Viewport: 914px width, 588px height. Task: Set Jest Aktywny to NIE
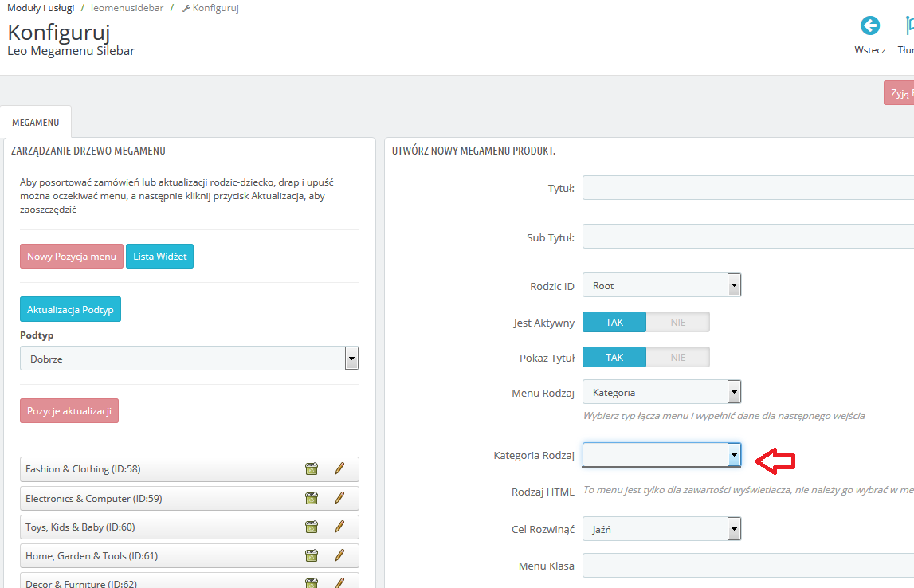(678, 322)
